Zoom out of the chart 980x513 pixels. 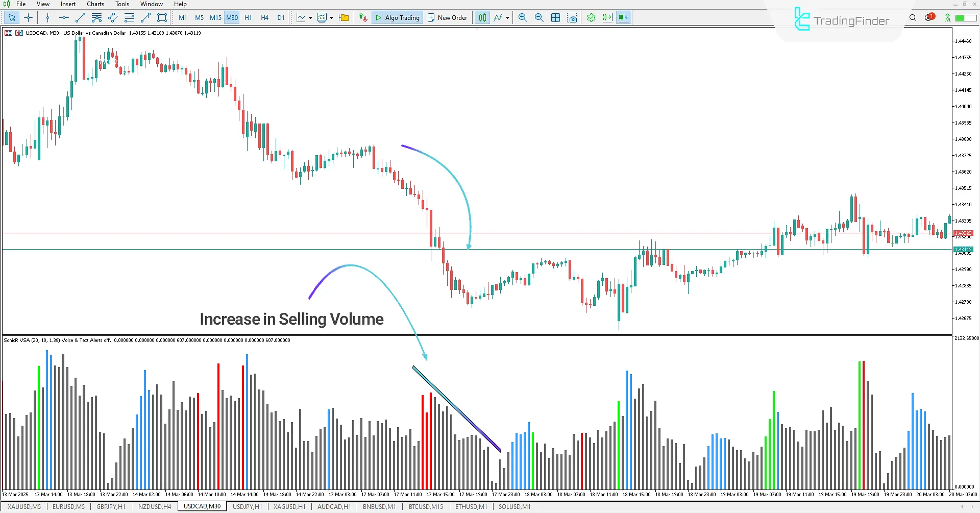click(539, 17)
